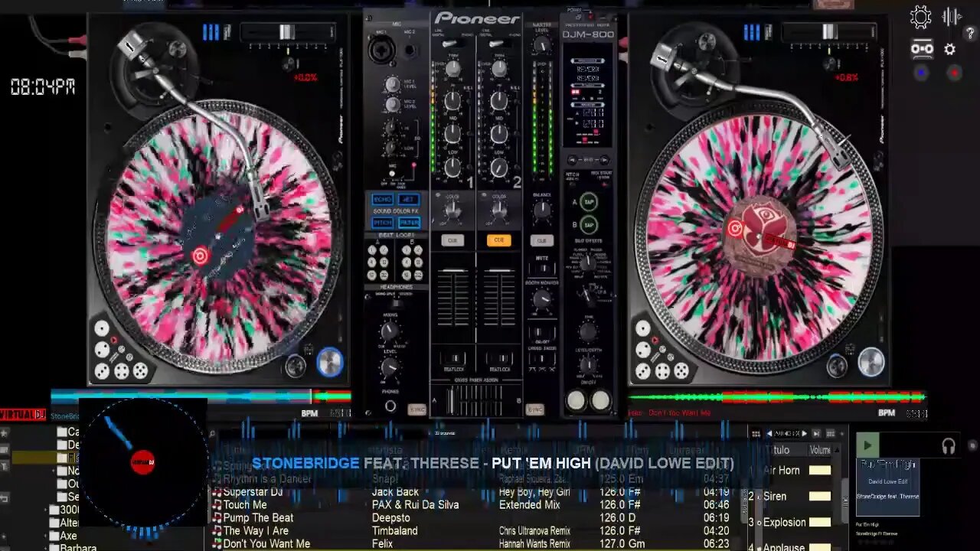
Task: Toggle the orange channel 2 CUE button
Action: pyautogui.click(x=498, y=240)
